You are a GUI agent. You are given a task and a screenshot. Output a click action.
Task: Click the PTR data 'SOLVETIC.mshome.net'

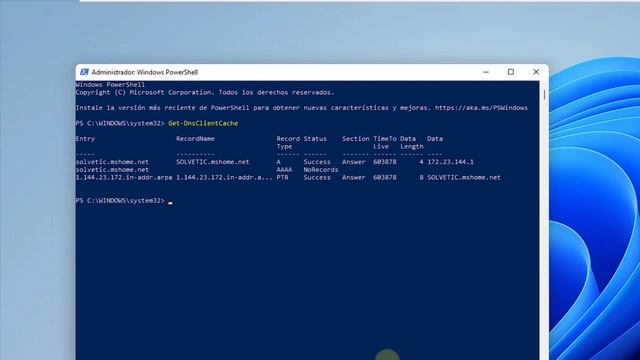click(464, 177)
